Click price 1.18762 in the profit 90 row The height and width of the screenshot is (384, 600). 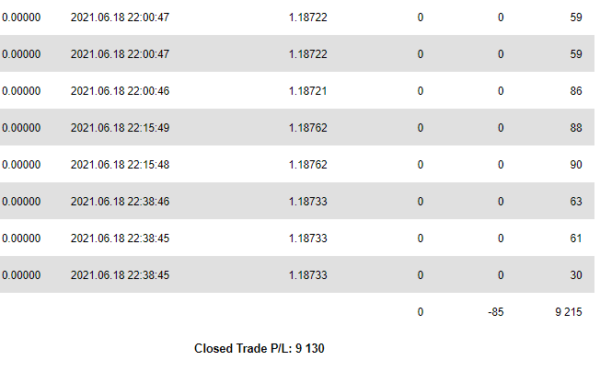pyautogui.click(x=308, y=164)
